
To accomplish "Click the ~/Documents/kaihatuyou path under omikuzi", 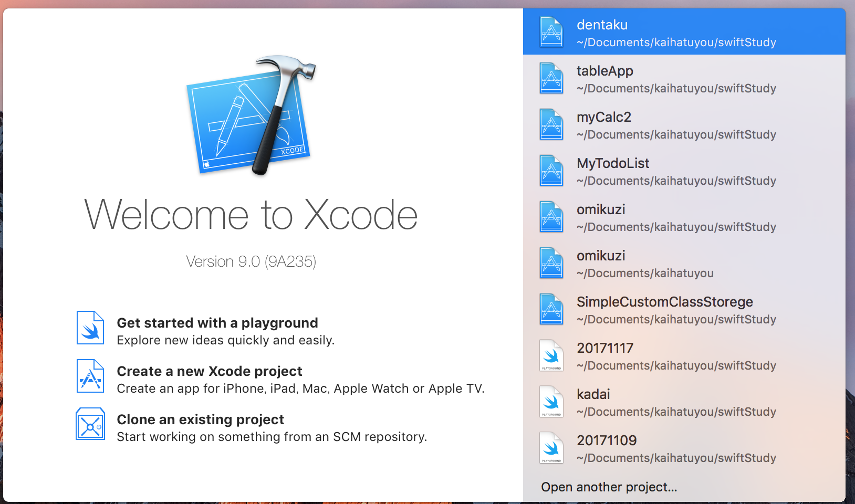I will tap(645, 274).
